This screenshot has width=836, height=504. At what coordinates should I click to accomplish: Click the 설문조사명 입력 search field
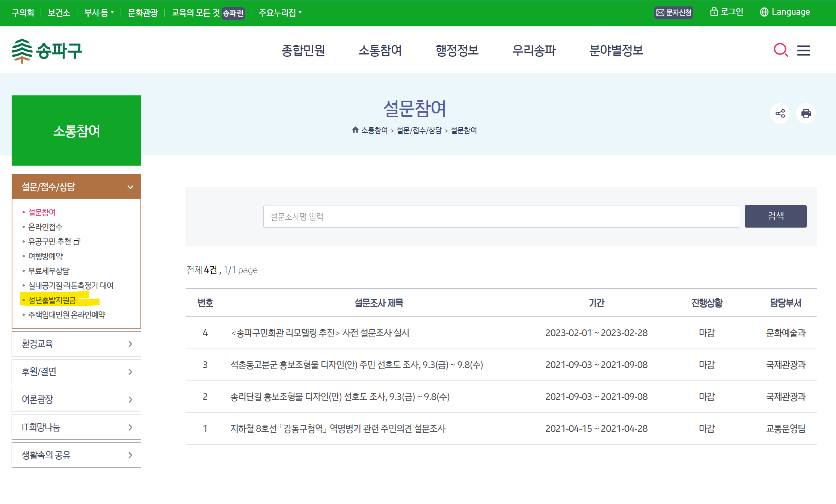click(x=501, y=216)
